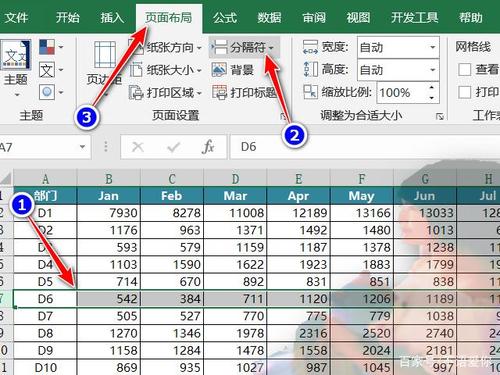Select cell with value 11008
Screen dimensions: 500x375
tap(235, 213)
